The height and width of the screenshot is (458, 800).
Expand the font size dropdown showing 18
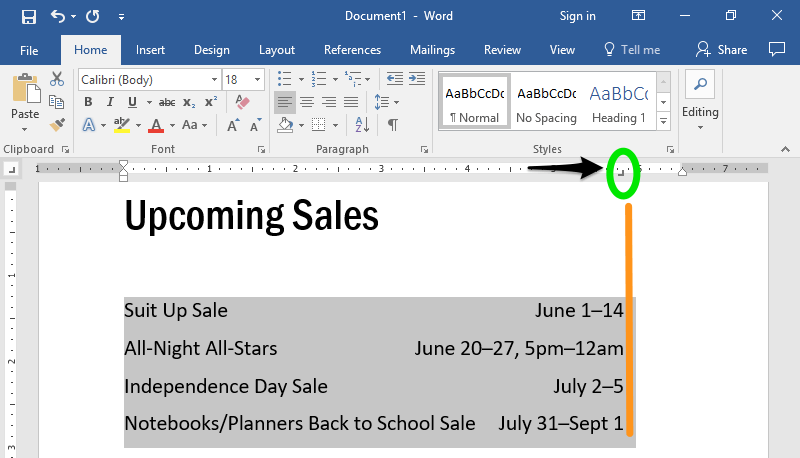click(259, 79)
